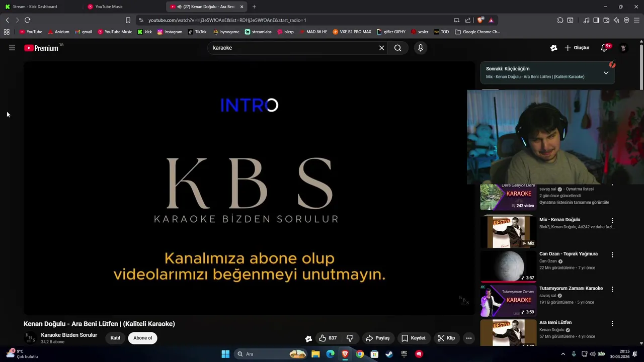Switch to the YouTube Music tab
Viewport: 644px width, 362px height.
click(x=123, y=7)
